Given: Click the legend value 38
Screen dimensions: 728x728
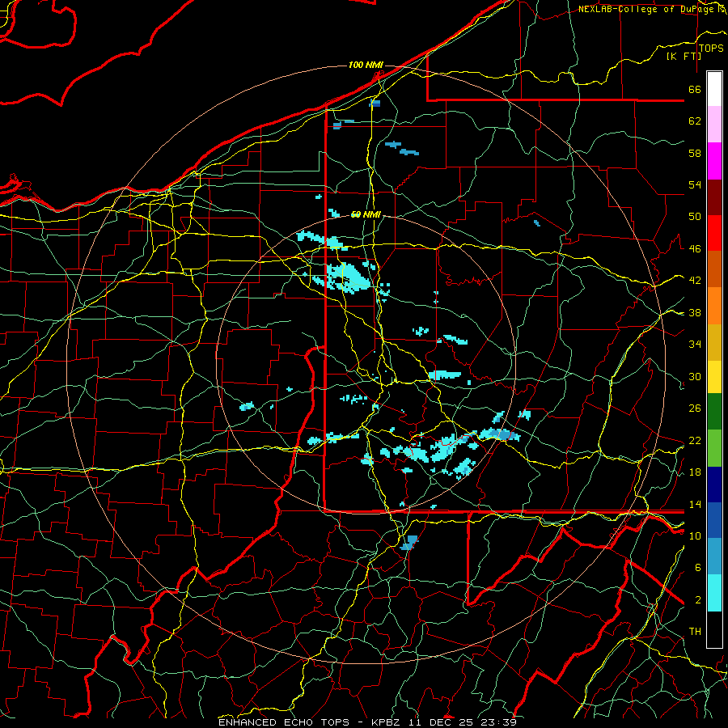Looking at the screenshot, I should (695, 313).
